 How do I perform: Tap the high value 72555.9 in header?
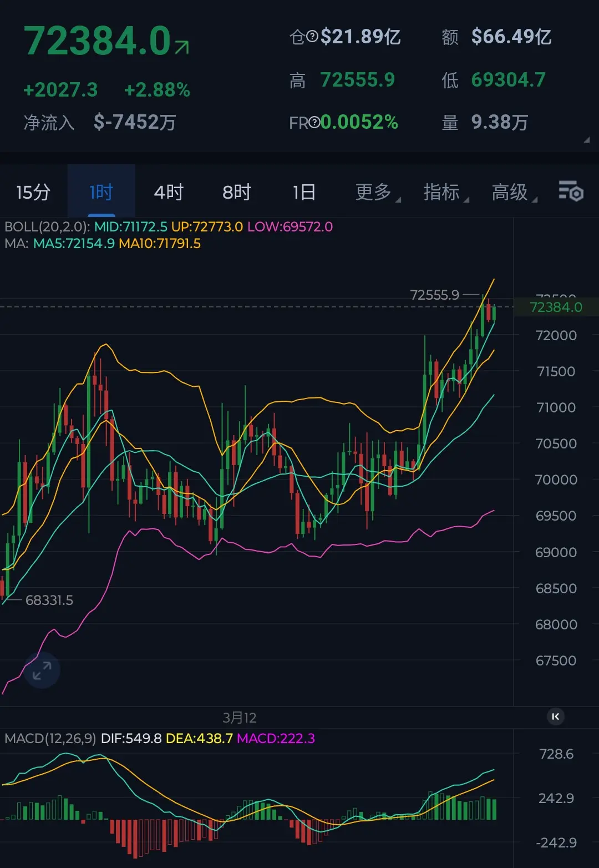(x=358, y=80)
